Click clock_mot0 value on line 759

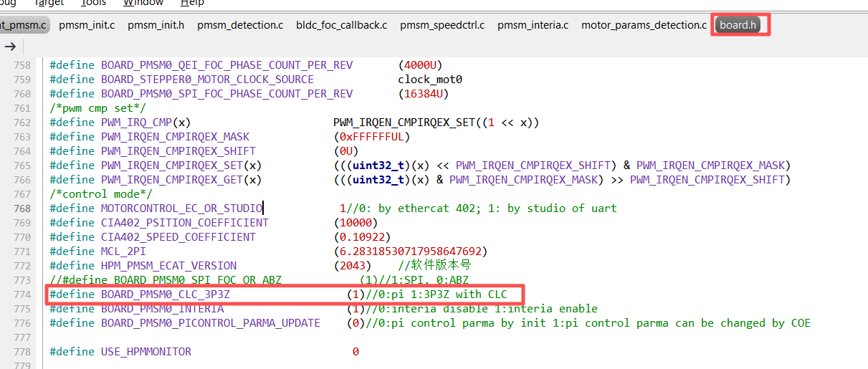[430, 80]
